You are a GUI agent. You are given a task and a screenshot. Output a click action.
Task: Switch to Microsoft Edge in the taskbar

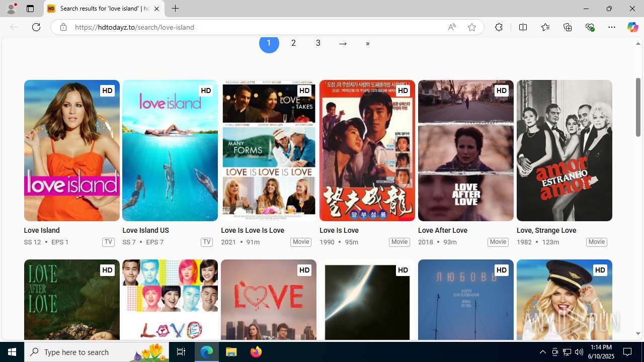point(207,352)
